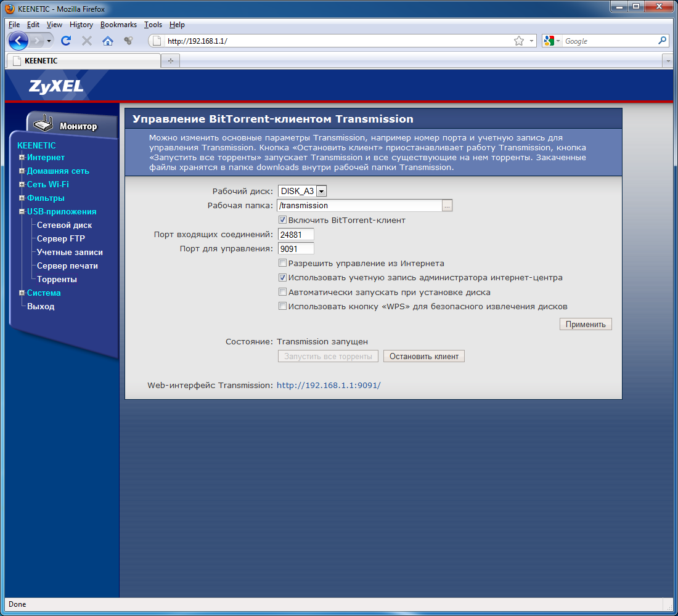678x616 pixels.
Task: Bookmark this page with the star icon
Action: click(519, 41)
